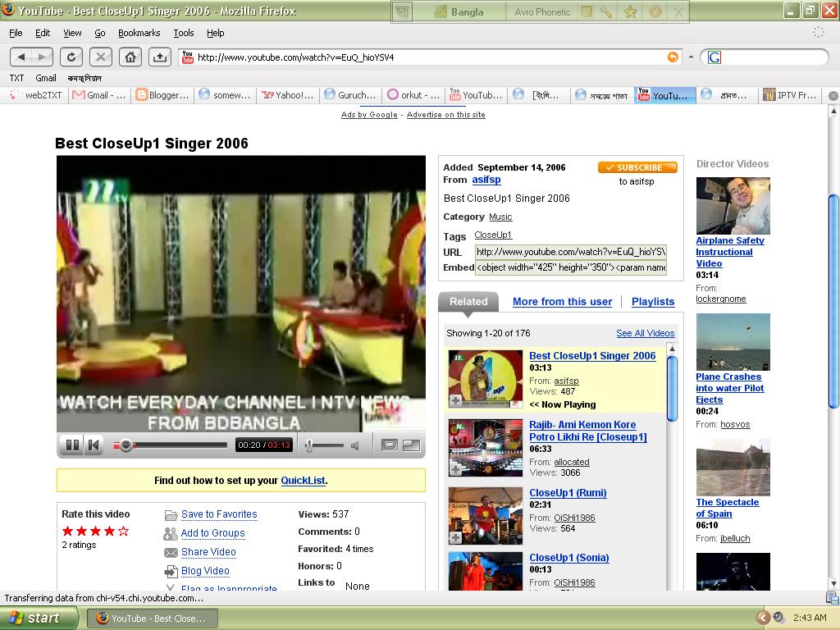Open Airplane Safety Instructional Video link
This screenshot has width=840, height=630.
pos(729,252)
